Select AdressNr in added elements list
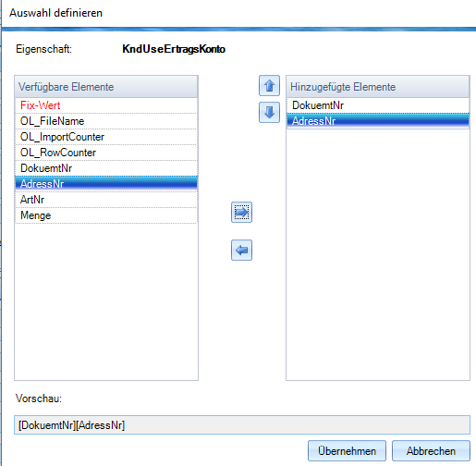The height and width of the screenshot is (466, 476). [x=378, y=121]
